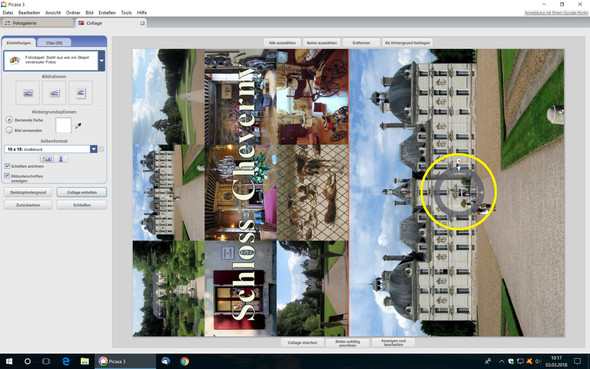Switch to the Einstellungen tab

(19, 43)
